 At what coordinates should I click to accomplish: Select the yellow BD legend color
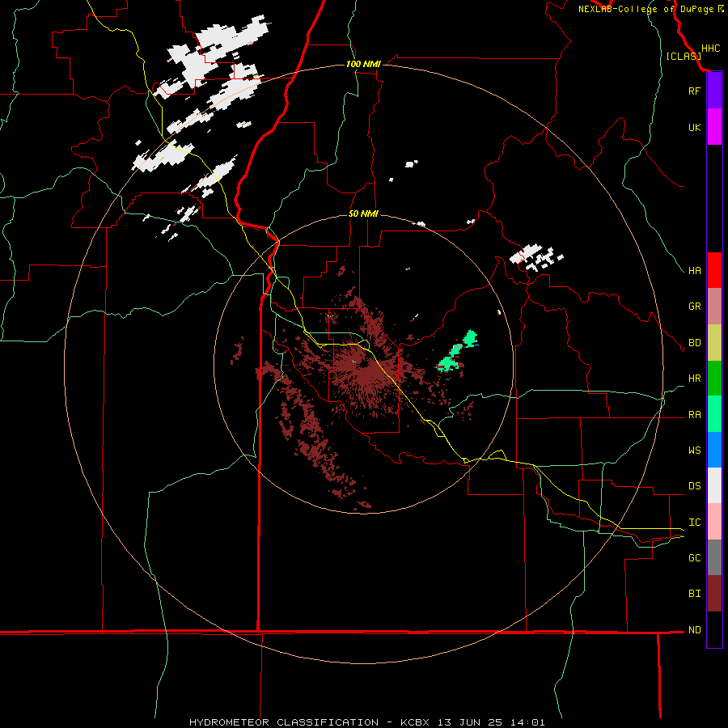714,343
